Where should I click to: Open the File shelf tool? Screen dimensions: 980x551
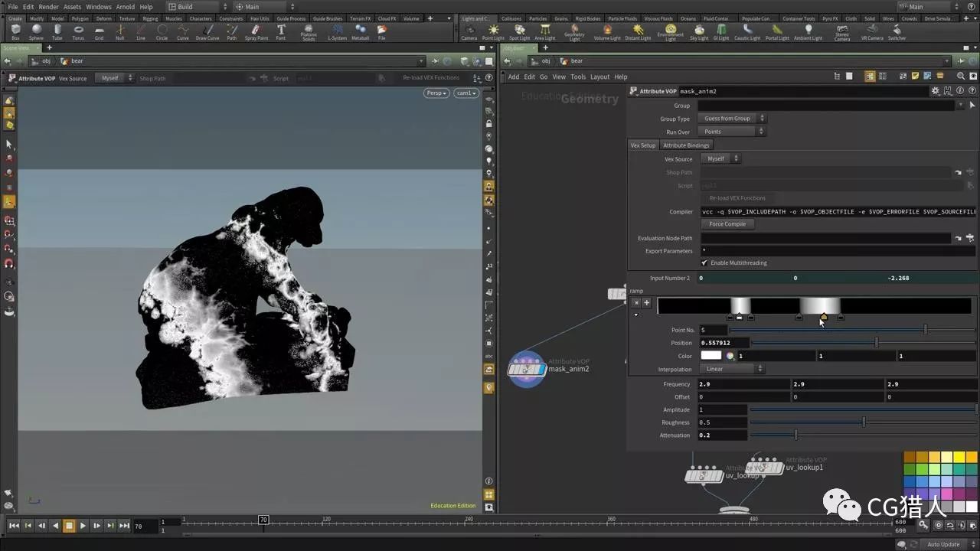pyautogui.click(x=381, y=31)
